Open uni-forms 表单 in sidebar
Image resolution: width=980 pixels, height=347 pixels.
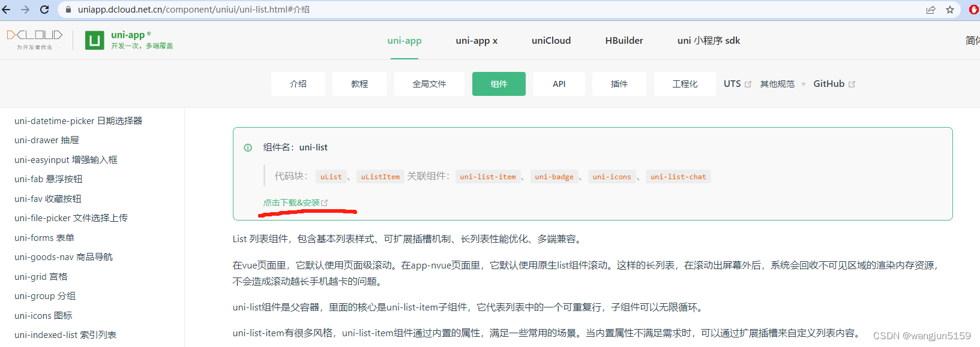point(44,238)
